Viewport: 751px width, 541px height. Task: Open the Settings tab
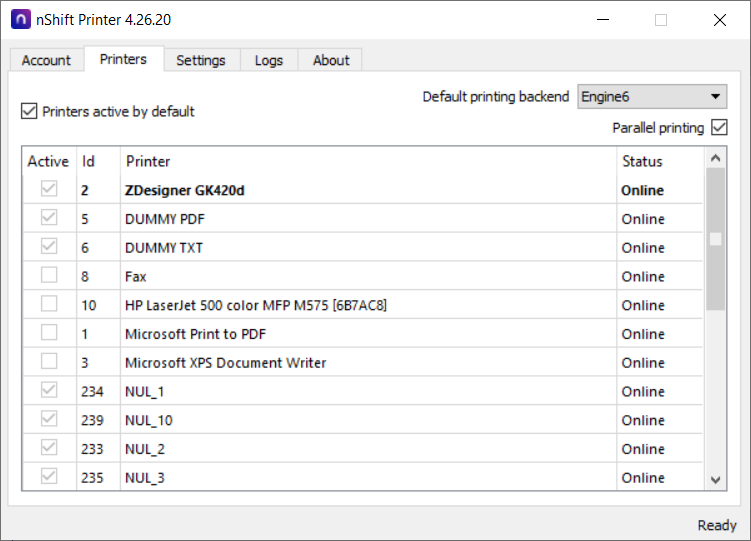click(x=201, y=60)
